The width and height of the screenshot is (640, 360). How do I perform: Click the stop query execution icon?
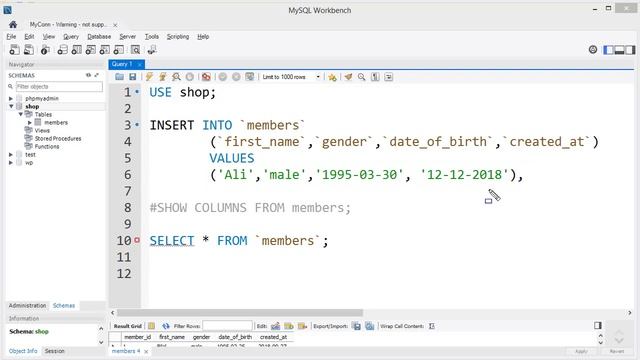pyautogui.click(x=190, y=77)
